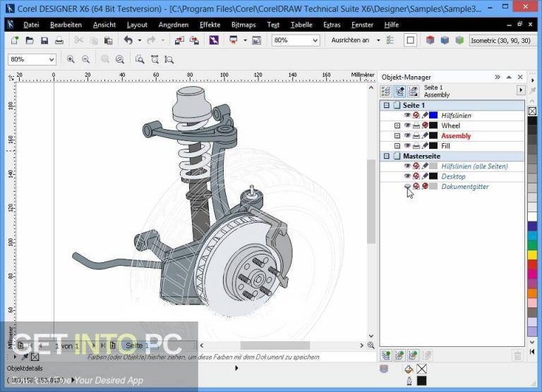
Task: Collapse the Seite 1 tree node
Action: click(x=387, y=105)
